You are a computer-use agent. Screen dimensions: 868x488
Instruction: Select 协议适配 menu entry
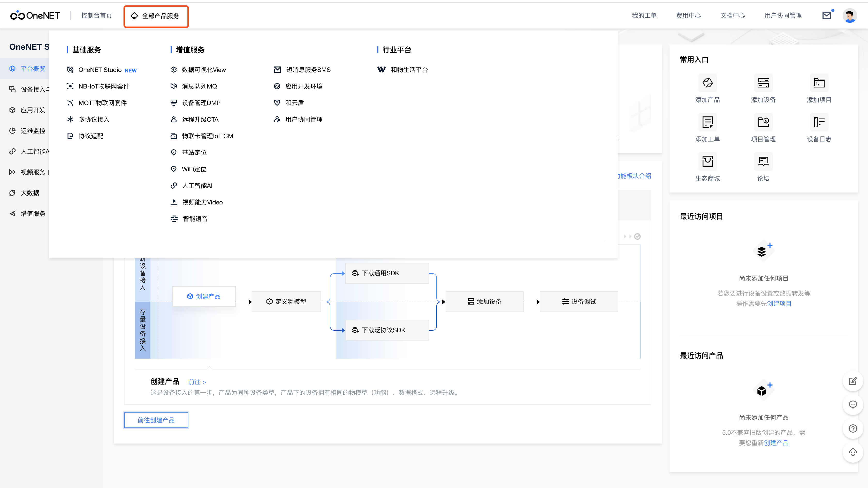pyautogui.click(x=85, y=136)
